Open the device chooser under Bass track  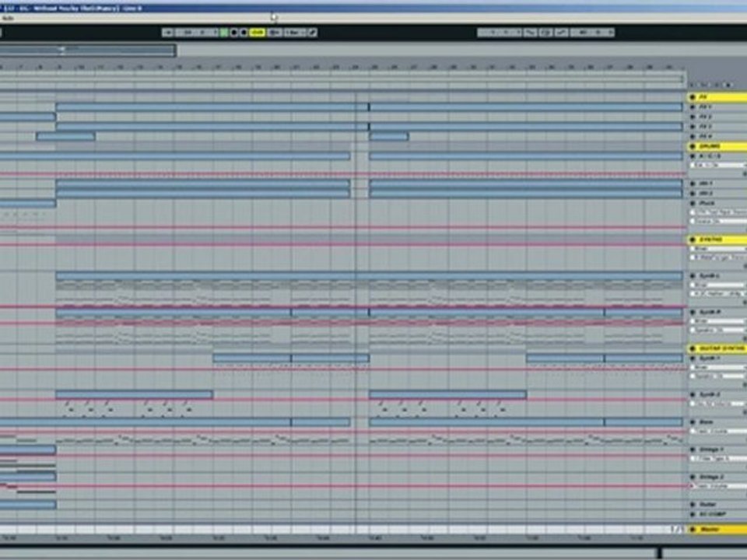tap(720, 432)
